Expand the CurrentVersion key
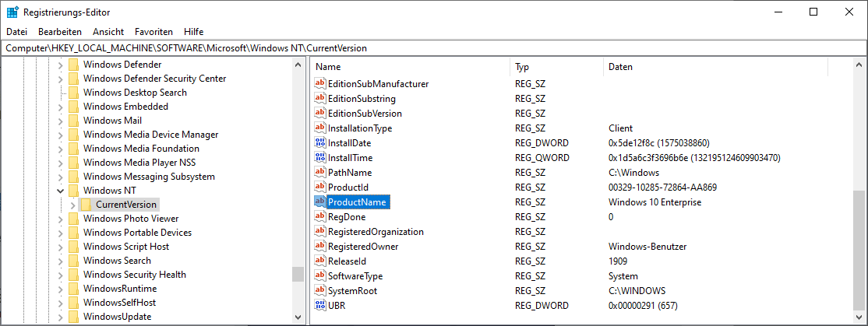 coord(73,205)
